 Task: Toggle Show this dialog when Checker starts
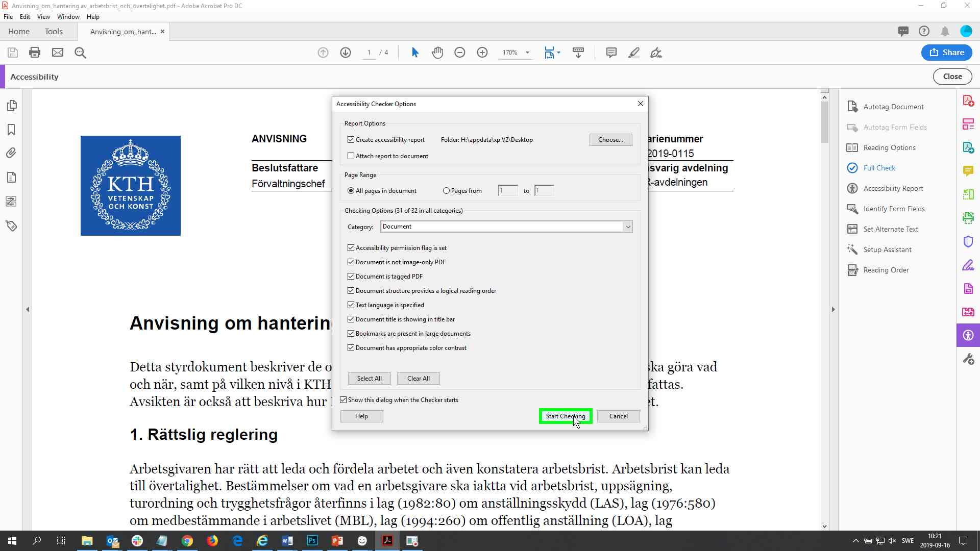pos(343,400)
